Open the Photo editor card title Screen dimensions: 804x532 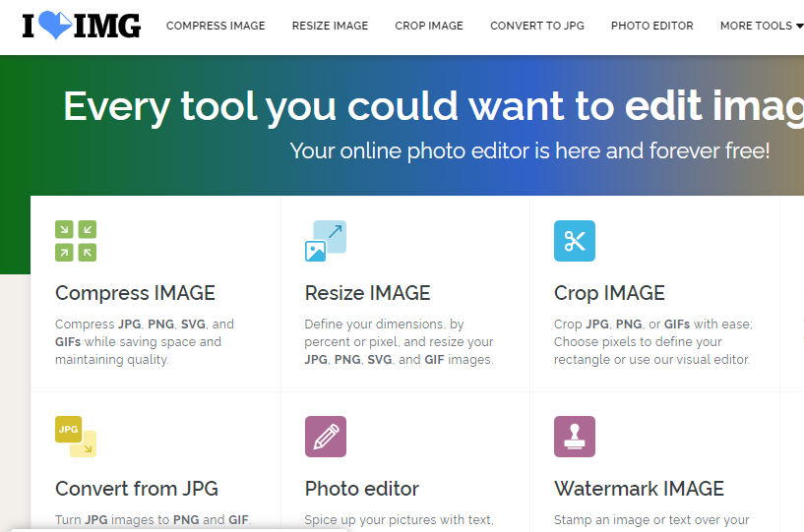click(361, 489)
